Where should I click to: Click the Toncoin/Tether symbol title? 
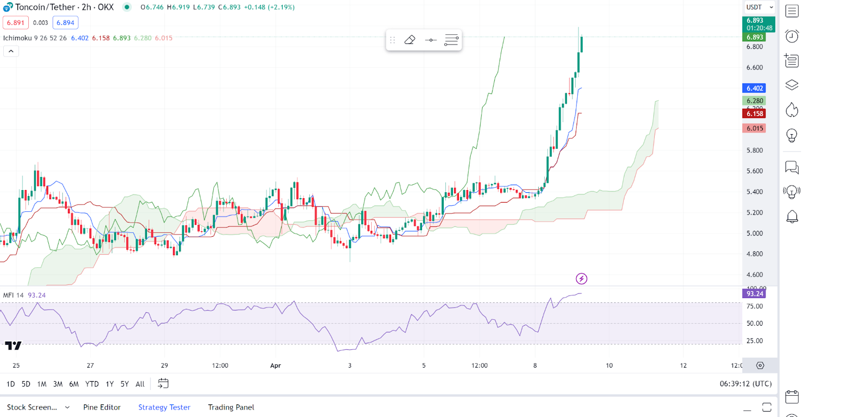pos(45,7)
